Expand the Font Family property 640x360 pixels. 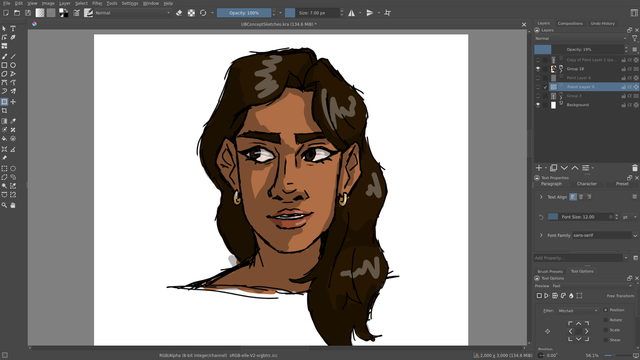click(x=541, y=235)
